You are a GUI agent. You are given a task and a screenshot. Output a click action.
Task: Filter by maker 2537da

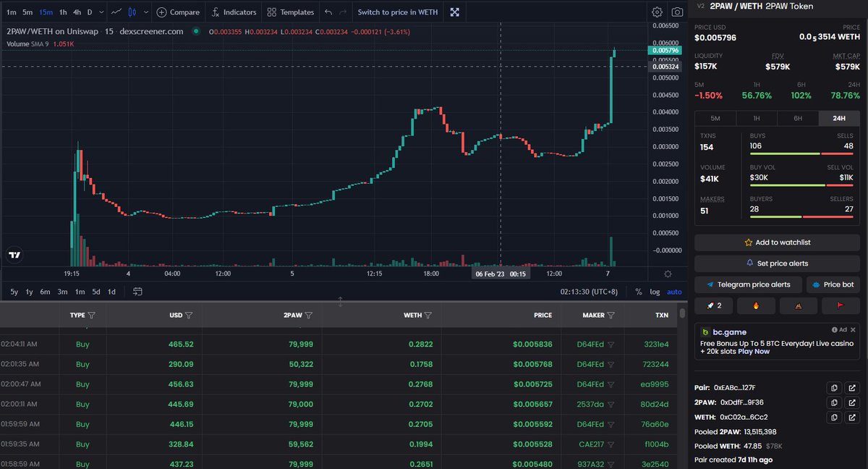tap(611, 405)
